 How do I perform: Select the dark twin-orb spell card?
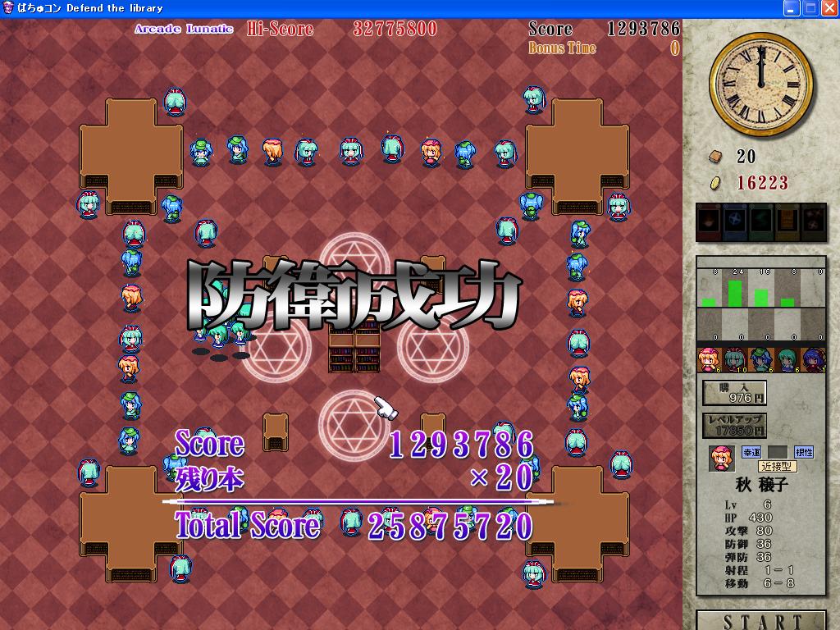tap(814, 221)
